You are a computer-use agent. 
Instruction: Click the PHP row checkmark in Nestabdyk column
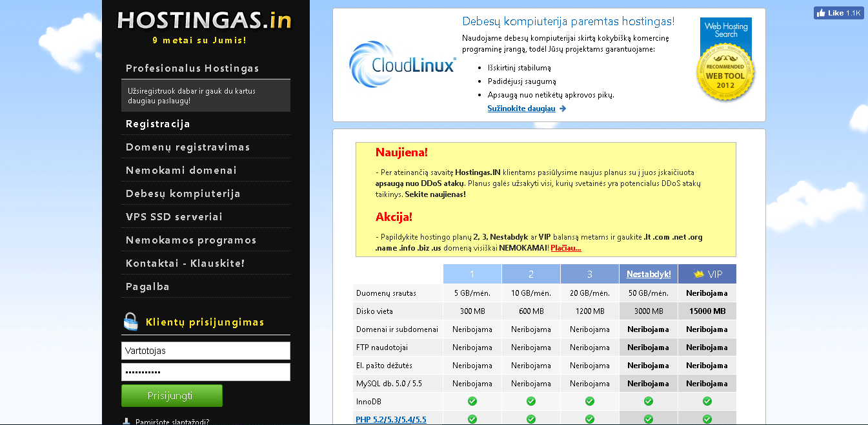coord(649,419)
